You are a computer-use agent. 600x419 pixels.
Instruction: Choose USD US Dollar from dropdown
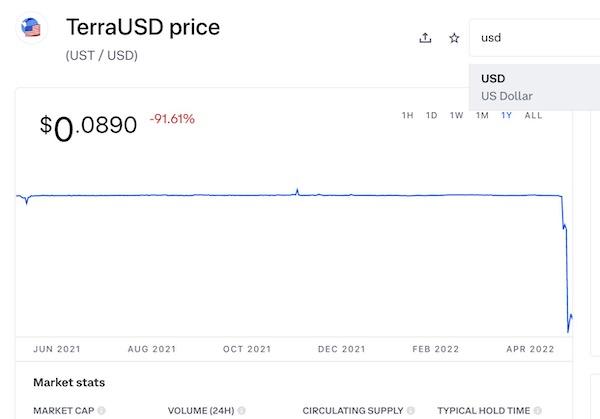(x=535, y=87)
